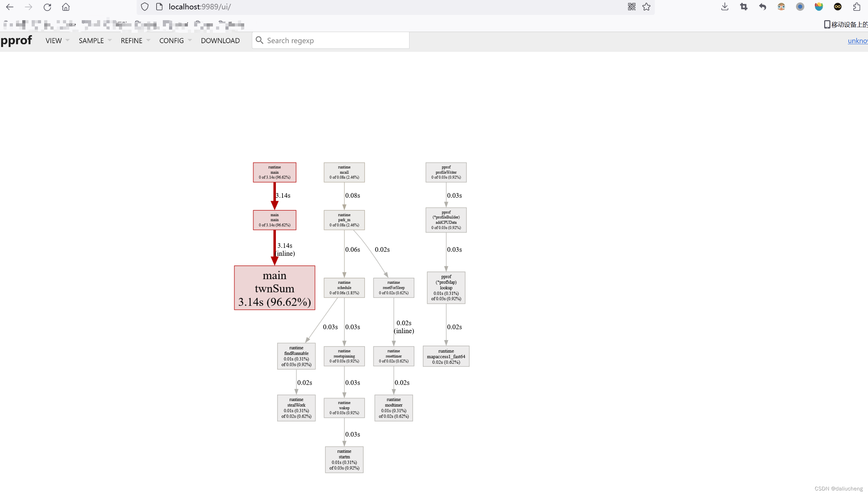Click the unknown profile link
The height and width of the screenshot is (495, 868).
[858, 41]
